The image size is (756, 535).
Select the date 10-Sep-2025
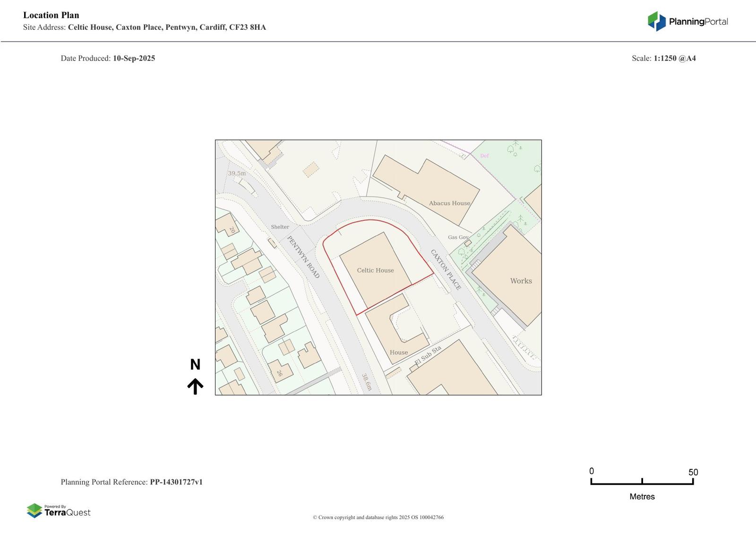[x=134, y=58]
